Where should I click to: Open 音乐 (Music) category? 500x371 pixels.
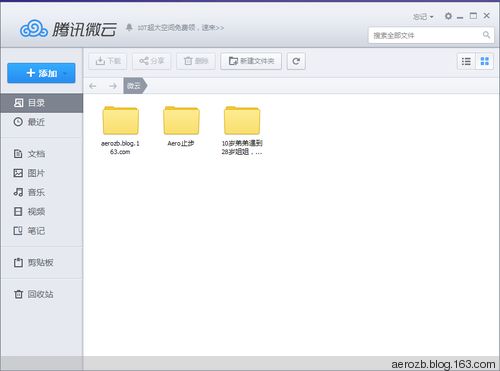(41, 192)
